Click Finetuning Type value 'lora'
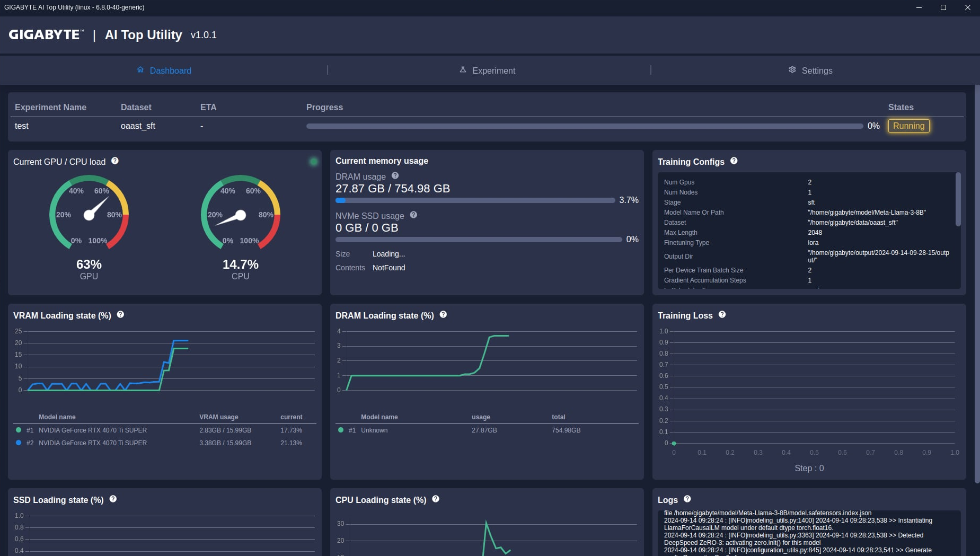 click(813, 243)
